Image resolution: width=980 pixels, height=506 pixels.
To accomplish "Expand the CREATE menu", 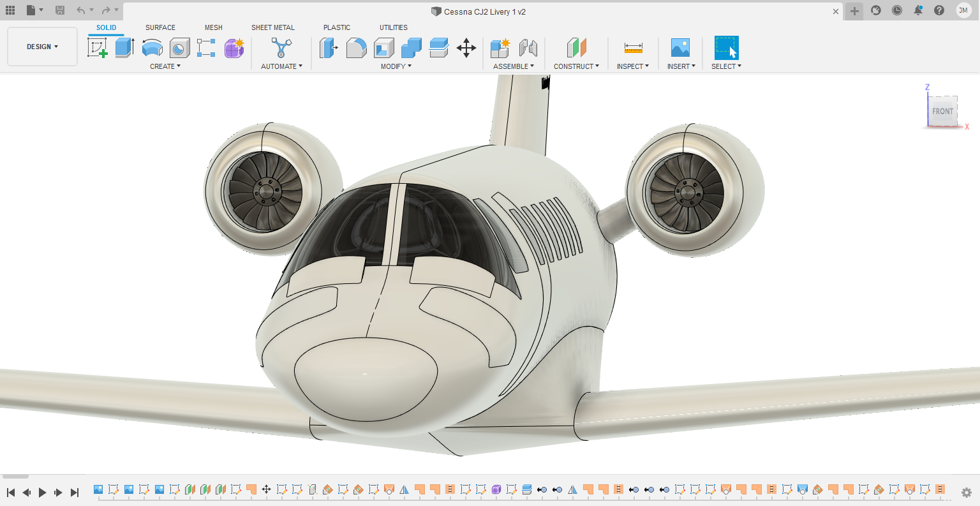I will coord(165,66).
